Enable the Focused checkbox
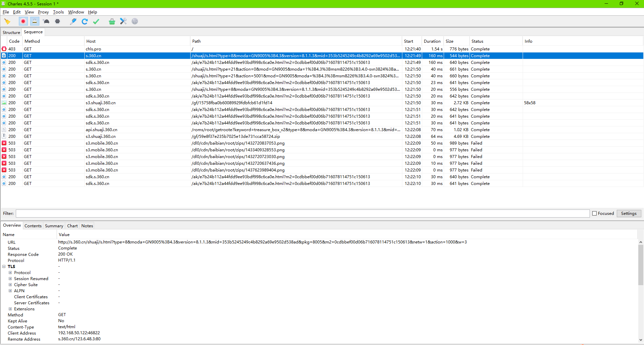 click(594, 214)
